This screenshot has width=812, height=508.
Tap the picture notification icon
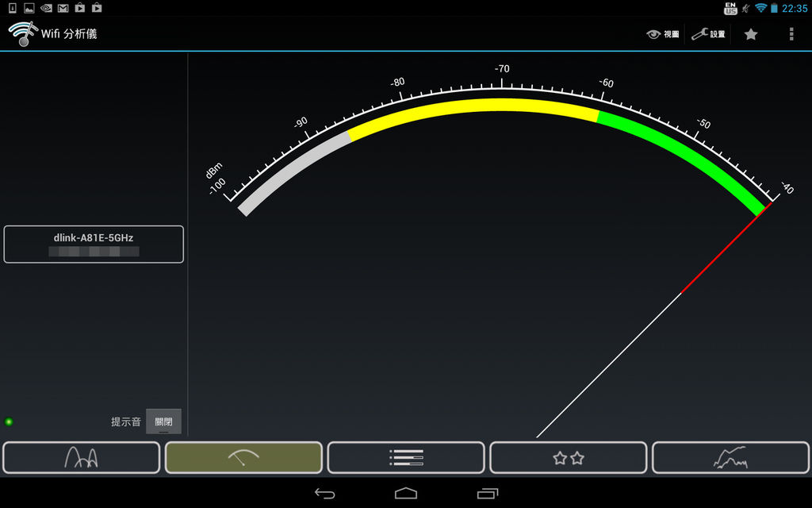[x=29, y=8]
